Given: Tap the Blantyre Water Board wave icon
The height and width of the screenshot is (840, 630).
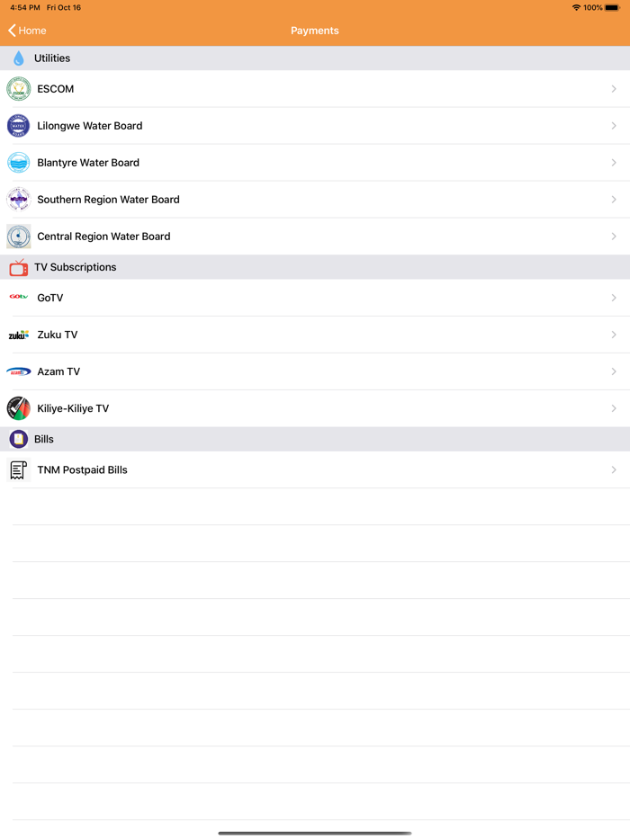Looking at the screenshot, I should tap(18, 163).
